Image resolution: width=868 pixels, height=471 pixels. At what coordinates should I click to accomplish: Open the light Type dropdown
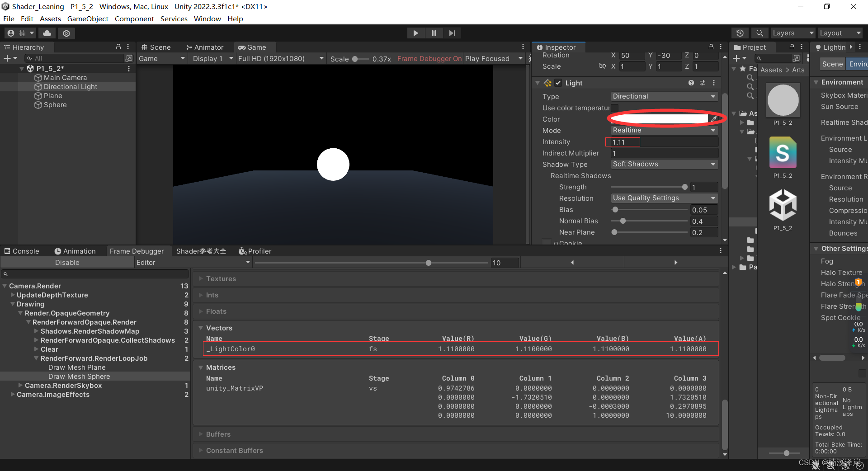tap(664, 96)
